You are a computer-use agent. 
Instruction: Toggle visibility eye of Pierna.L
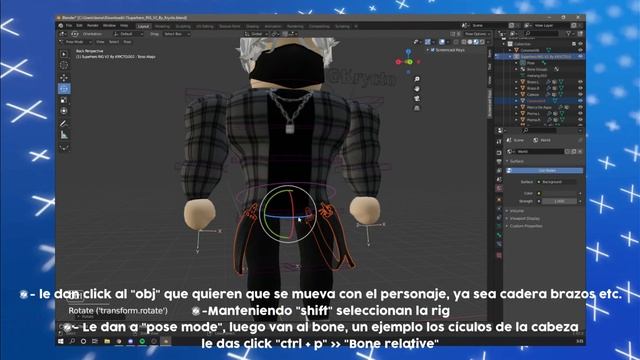580,113
